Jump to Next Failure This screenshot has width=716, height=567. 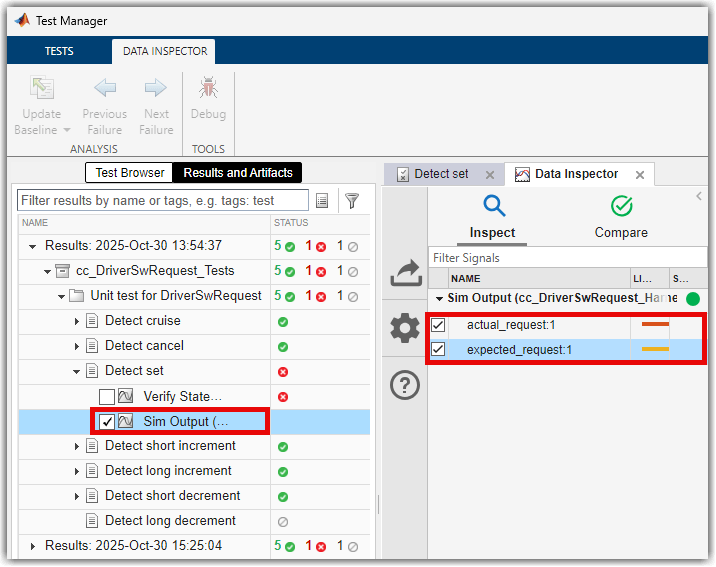pos(156,105)
